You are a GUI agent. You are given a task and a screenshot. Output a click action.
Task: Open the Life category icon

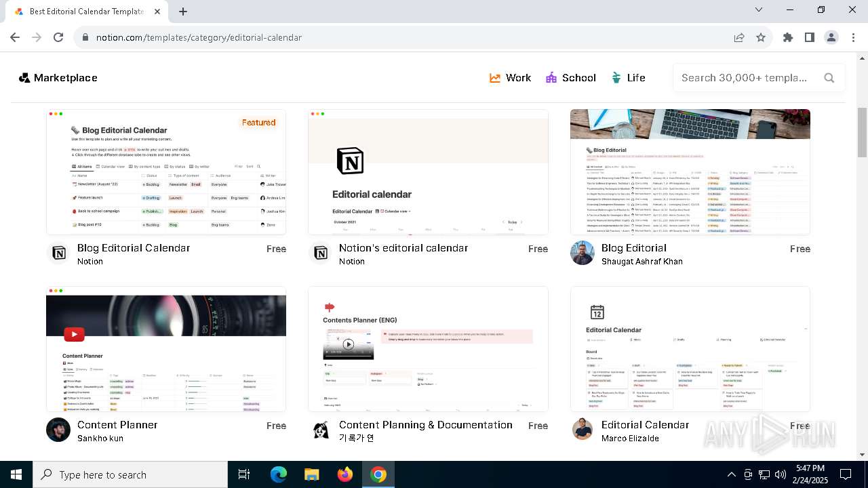tap(616, 78)
